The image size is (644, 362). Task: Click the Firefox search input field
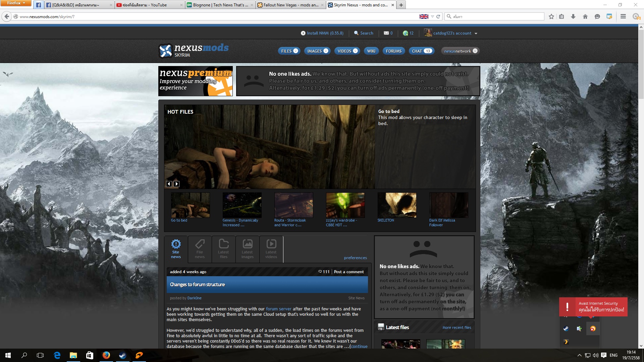pos(494,16)
